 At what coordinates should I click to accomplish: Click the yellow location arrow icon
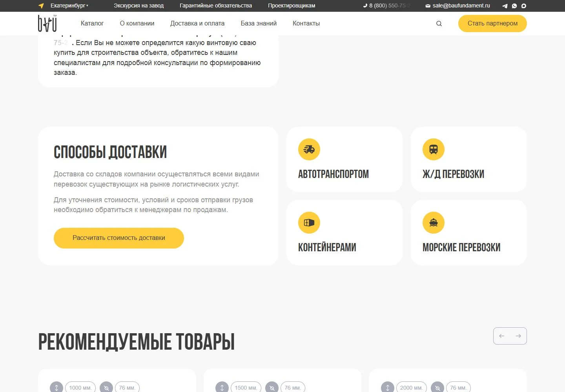(41, 6)
